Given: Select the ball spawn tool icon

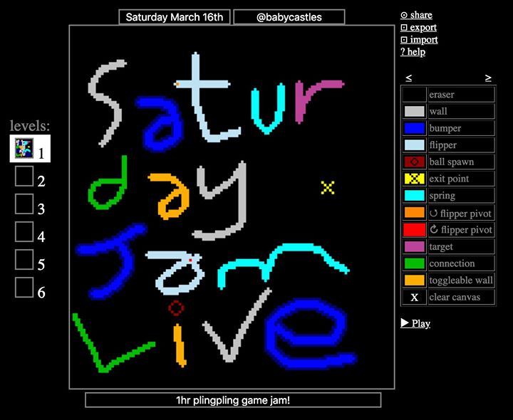Looking at the screenshot, I should click(x=414, y=162).
